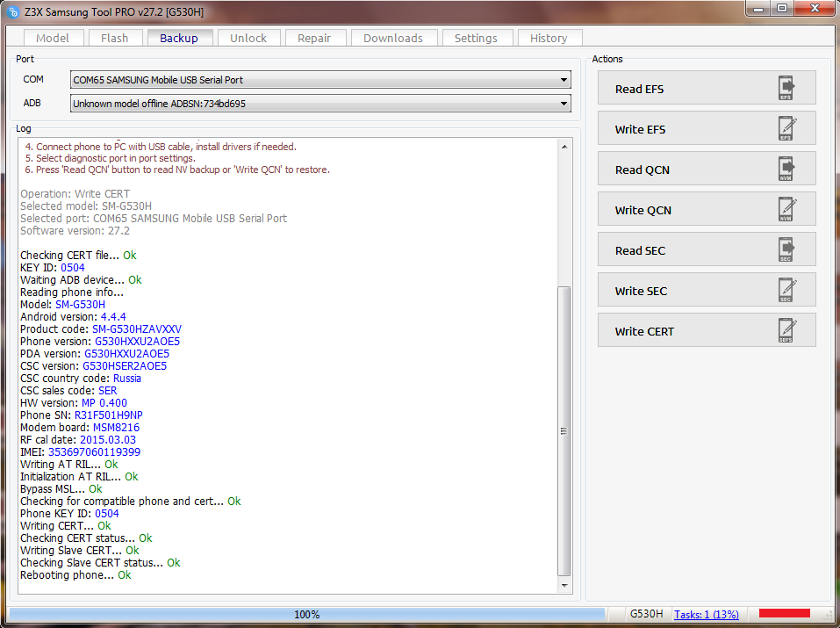Switch to the Model tab

[x=53, y=38]
